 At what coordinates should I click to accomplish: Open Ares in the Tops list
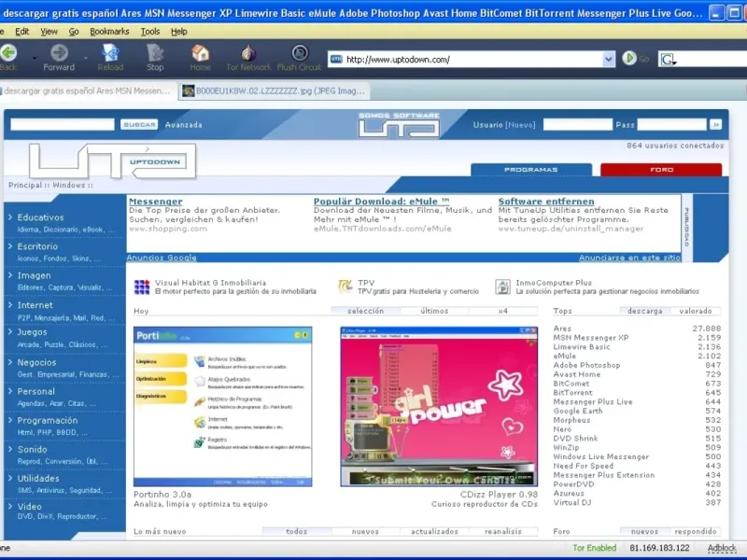(562, 329)
